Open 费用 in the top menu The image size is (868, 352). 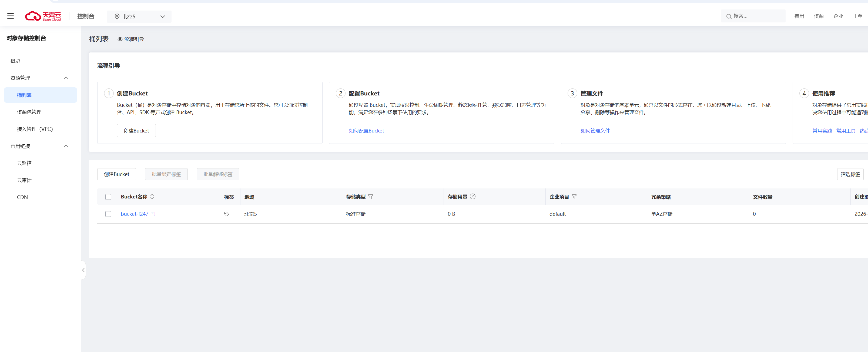coord(799,16)
